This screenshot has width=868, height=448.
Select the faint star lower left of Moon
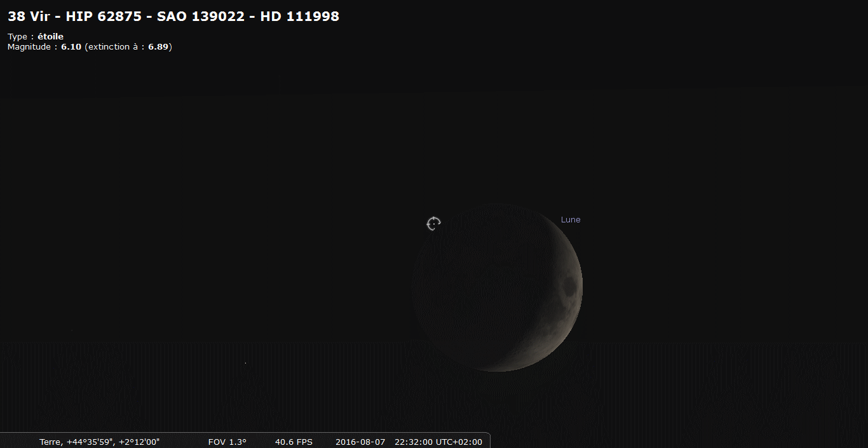coord(245,363)
